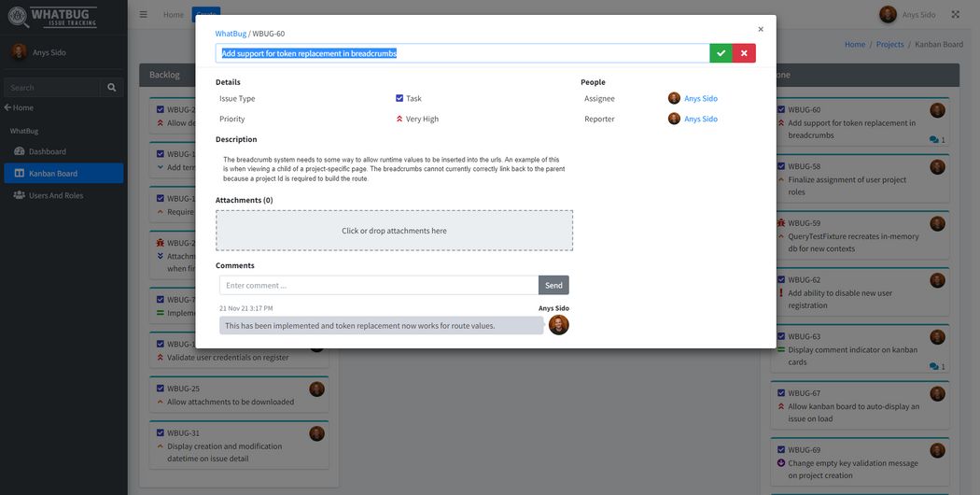Viewport: 980px width, 495px height.
Task: Open the Very High priority selector
Action: (421, 119)
